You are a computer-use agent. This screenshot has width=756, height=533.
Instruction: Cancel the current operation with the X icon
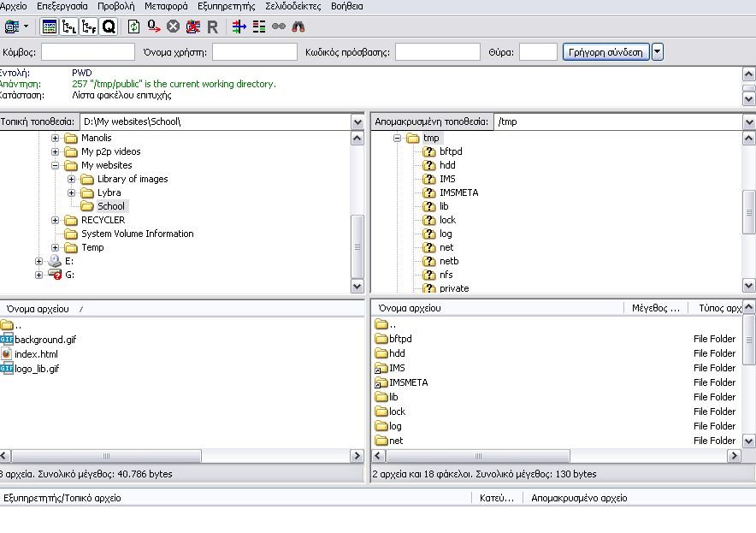[173, 27]
